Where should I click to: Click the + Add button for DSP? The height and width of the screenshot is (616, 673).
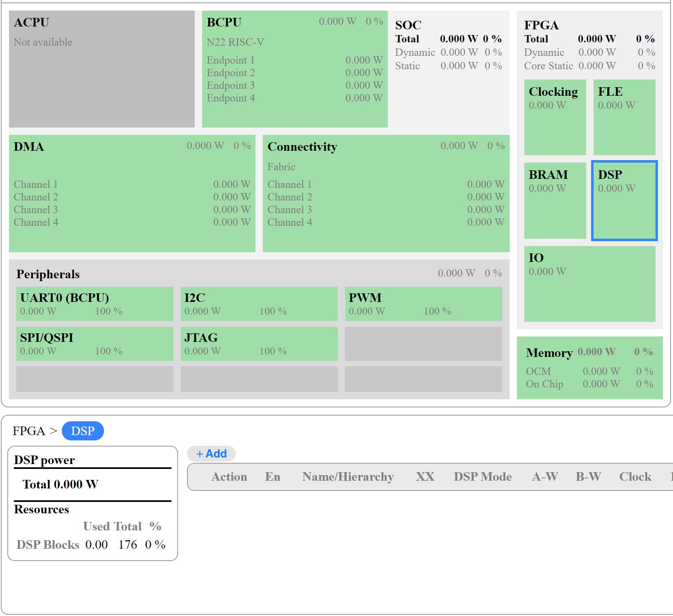211,453
